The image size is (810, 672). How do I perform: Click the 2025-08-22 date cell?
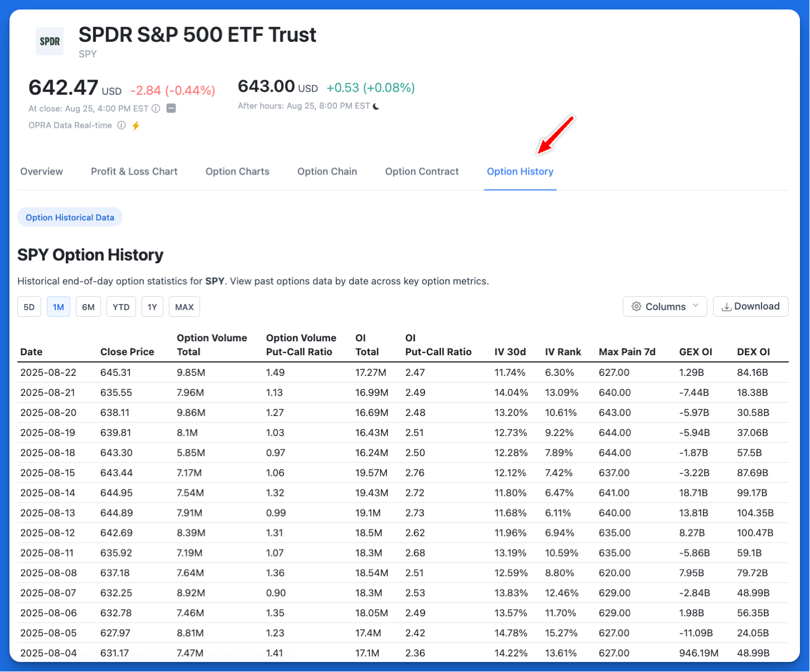pos(49,373)
